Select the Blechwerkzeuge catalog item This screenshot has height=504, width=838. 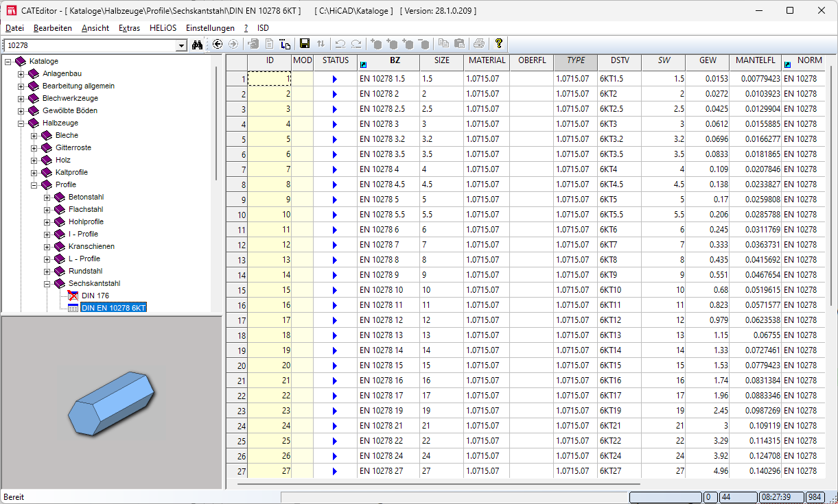(69, 98)
